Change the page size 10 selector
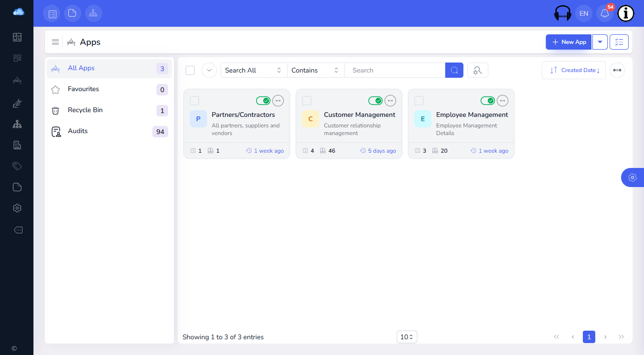This screenshot has width=644, height=355. 407,337
